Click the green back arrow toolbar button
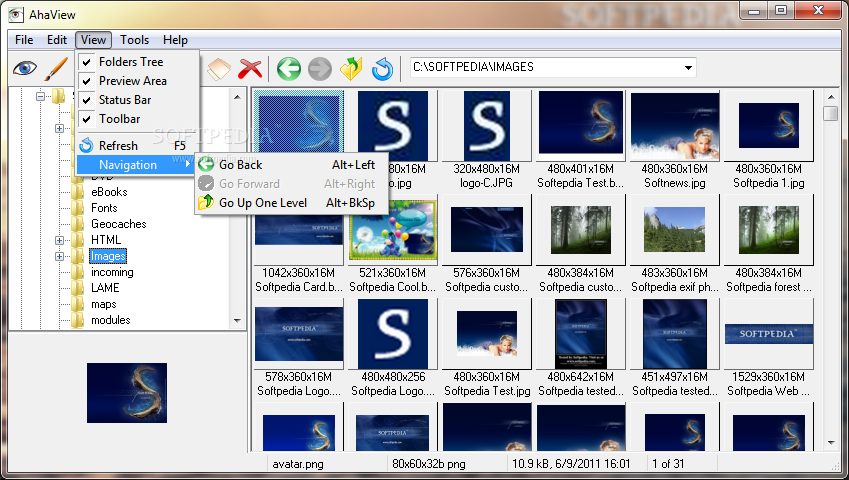Viewport: 849px width, 480px height. [x=289, y=69]
